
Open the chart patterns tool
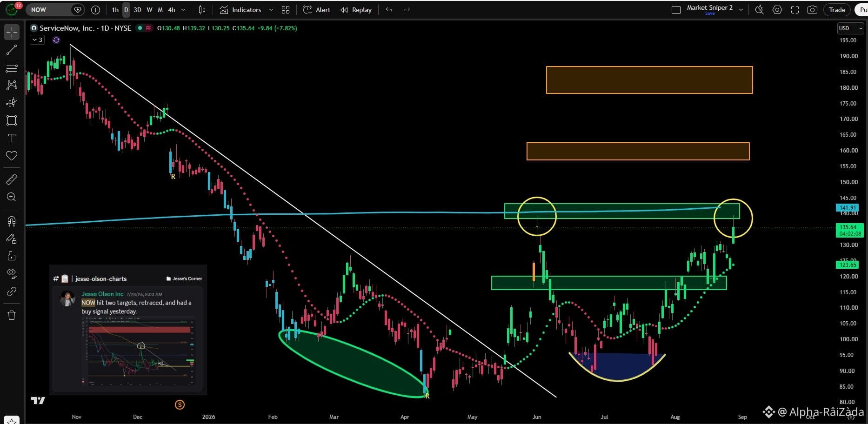point(12,85)
